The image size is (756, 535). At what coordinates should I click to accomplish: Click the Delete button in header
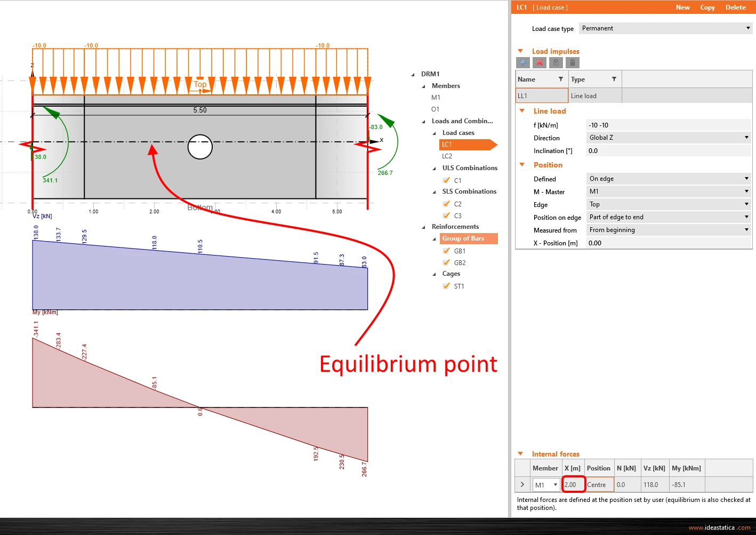point(735,7)
